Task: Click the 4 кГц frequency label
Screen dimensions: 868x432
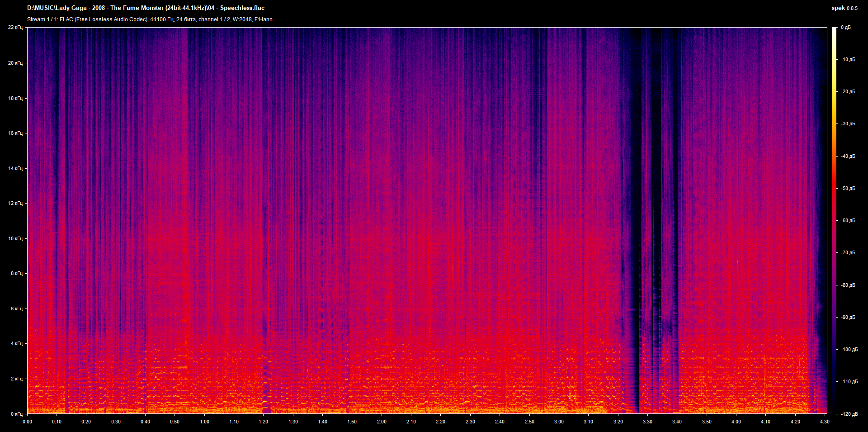Action: click(x=16, y=343)
